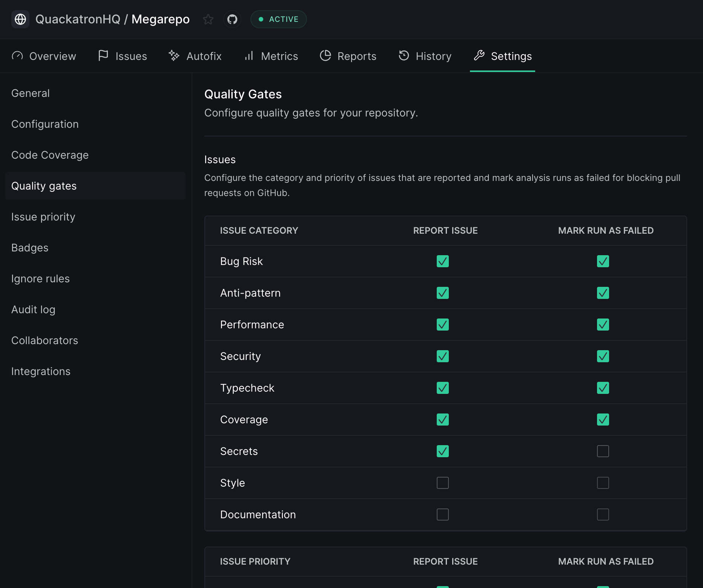Enable Report Issue for Style
Image resolution: width=703 pixels, height=588 pixels.
(x=442, y=483)
